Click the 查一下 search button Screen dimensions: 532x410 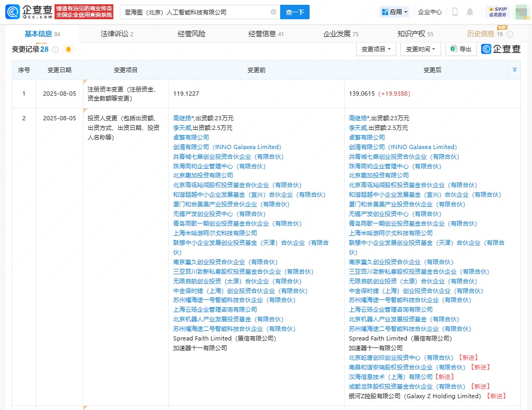(295, 12)
